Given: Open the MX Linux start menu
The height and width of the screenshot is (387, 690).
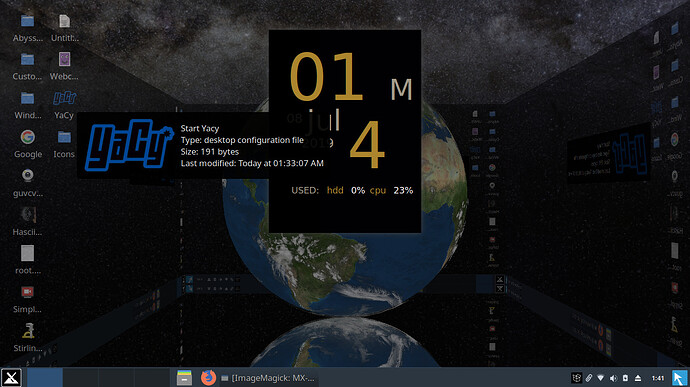Looking at the screenshot, I should 11,377.
